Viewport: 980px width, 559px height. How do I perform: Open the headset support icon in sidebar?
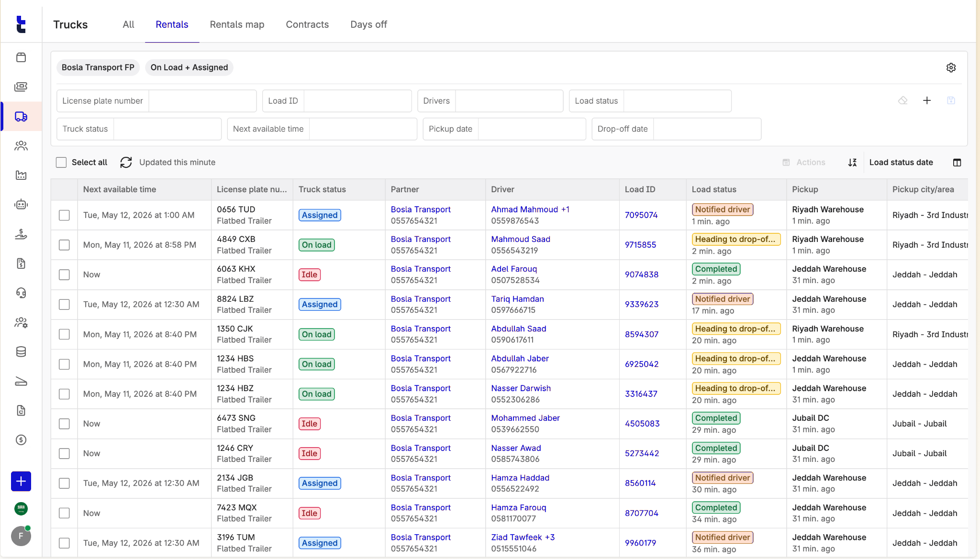pos(21,293)
